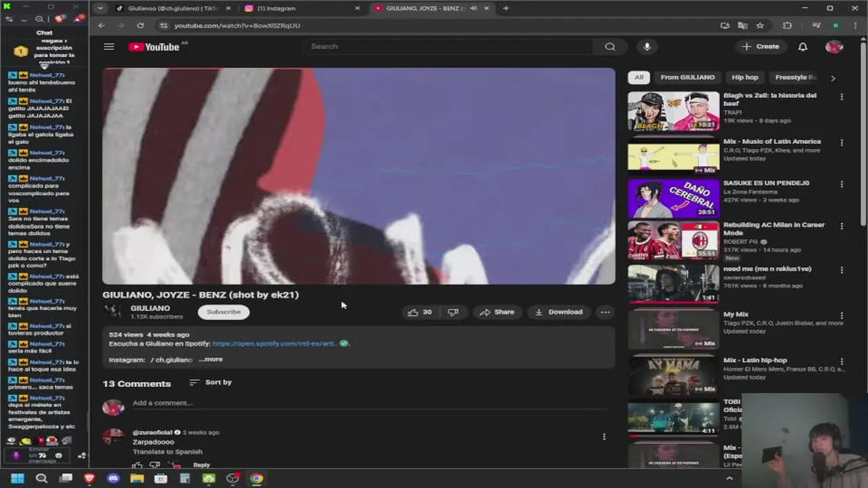Open the media control icon in toolbar
The width and height of the screenshot is (868, 488).
point(816,26)
